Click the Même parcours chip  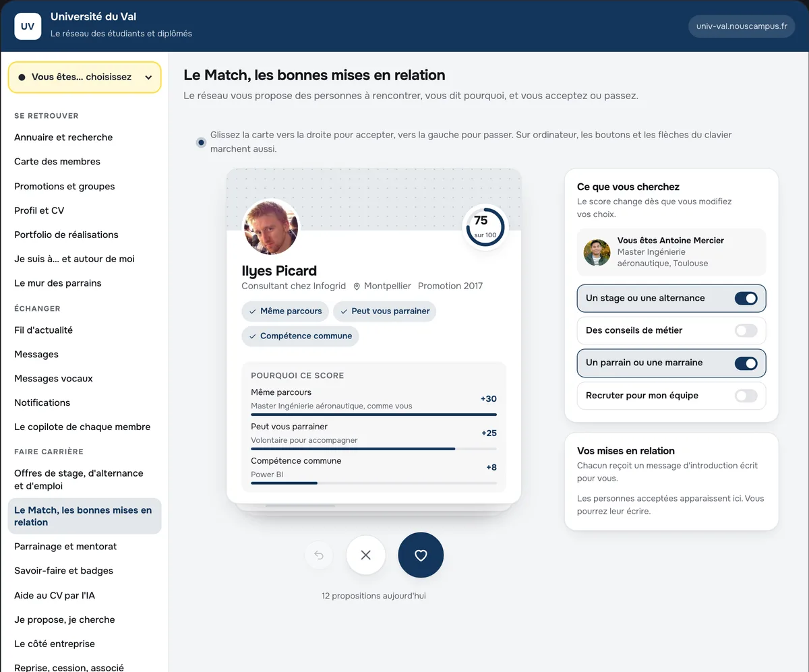[286, 311]
